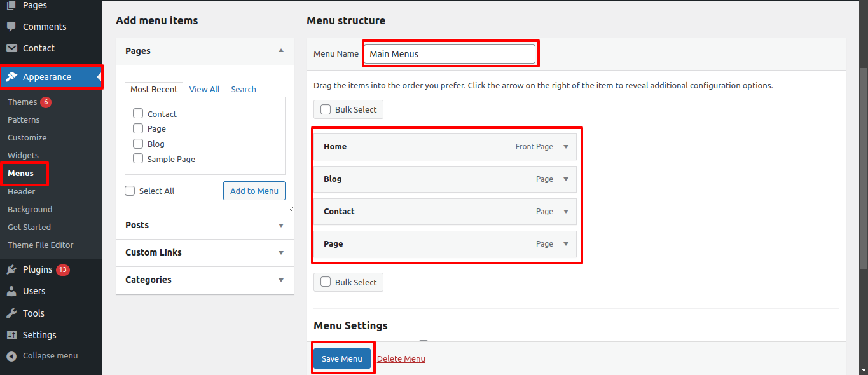The height and width of the screenshot is (375, 868).
Task: Expand the Custom Links section
Action: point(280,252)
